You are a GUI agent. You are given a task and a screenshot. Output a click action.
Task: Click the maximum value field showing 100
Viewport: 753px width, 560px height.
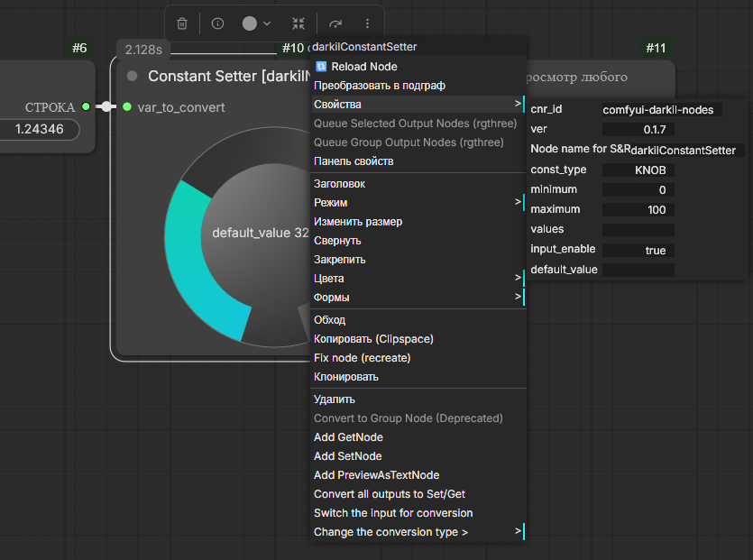tap(638, 210)
